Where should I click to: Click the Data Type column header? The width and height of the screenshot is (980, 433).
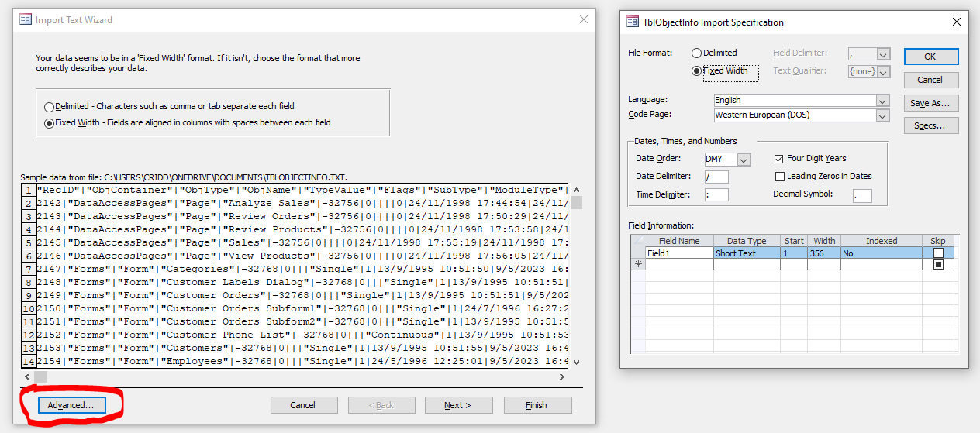click(747, 242)
